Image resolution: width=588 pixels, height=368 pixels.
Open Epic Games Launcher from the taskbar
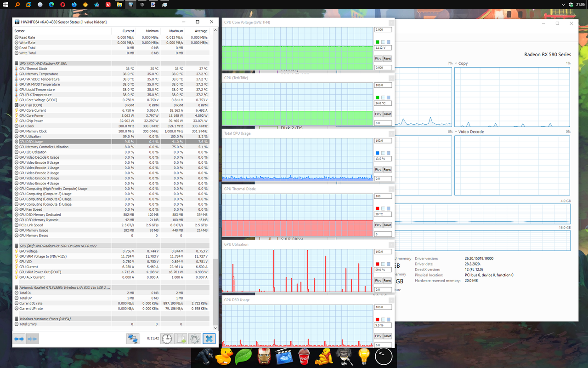[x=142, y=4]
